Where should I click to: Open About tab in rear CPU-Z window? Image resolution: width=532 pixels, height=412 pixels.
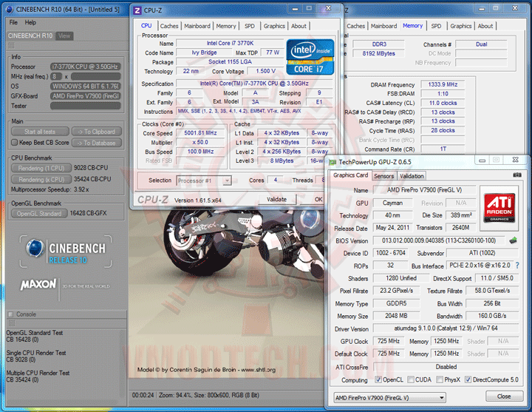point(485,26)
